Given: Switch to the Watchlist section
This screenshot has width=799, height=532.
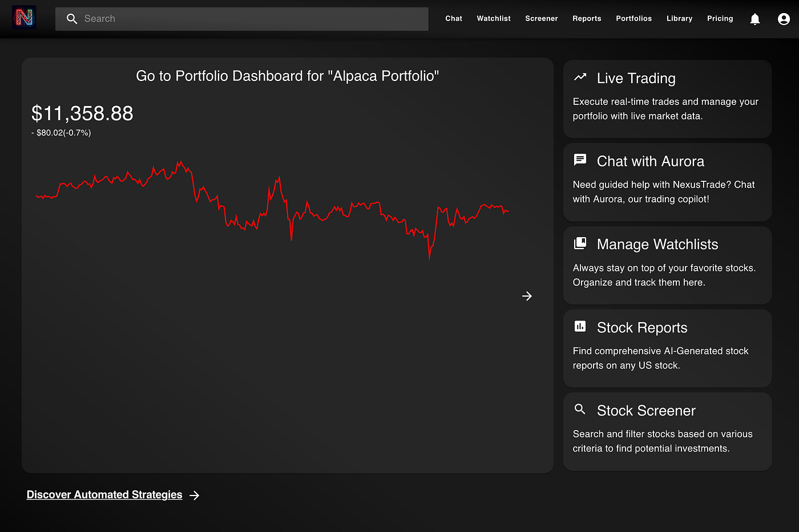Looking at the screenshot, I should (x=493, y=18).
